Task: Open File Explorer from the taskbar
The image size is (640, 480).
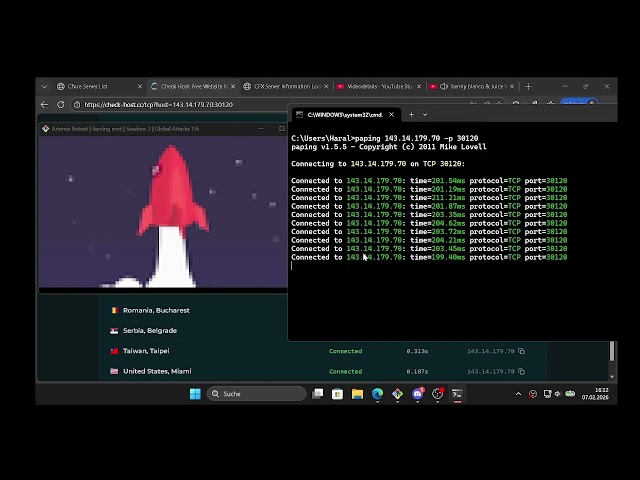Action: (x=357, y=394)
